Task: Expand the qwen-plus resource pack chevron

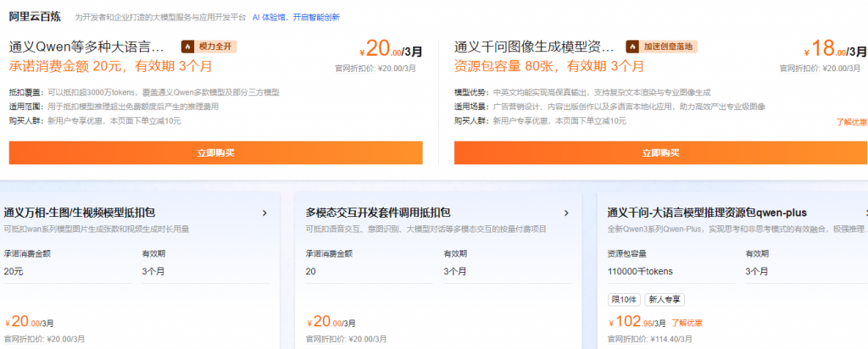Action: click(x=864, y=213)
